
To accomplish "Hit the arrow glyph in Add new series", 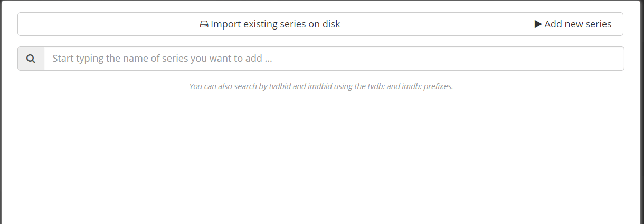I will pyautogui.click(x=538, y=24).
